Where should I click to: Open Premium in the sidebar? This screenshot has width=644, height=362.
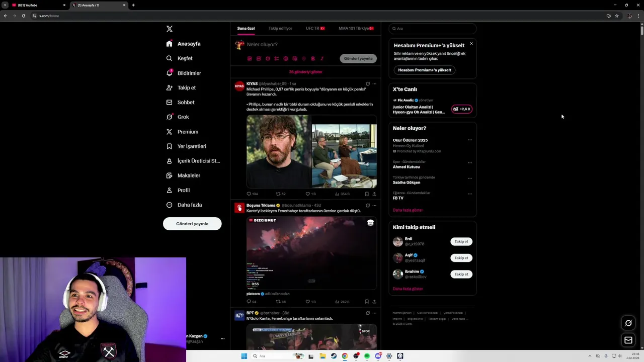click(x=182, y=132)
